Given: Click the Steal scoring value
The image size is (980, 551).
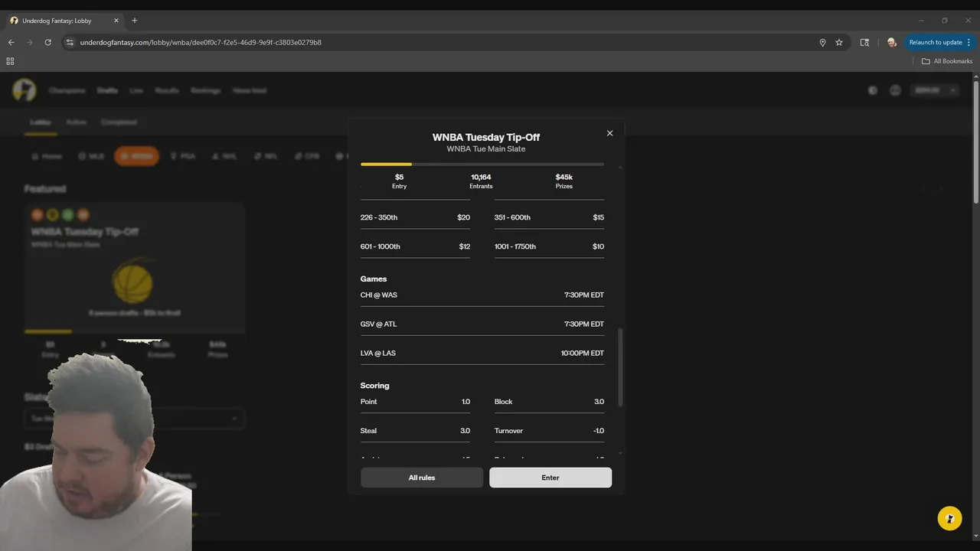Looking at the screenshot, I should tap(465, 431).
